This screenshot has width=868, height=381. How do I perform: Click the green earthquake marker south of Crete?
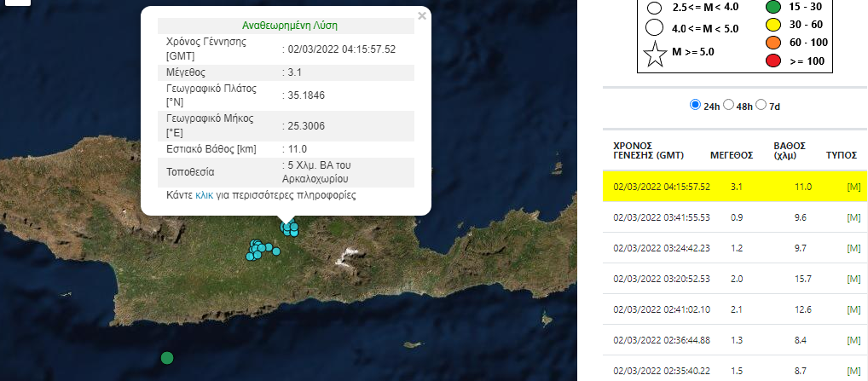pos(166,358)
